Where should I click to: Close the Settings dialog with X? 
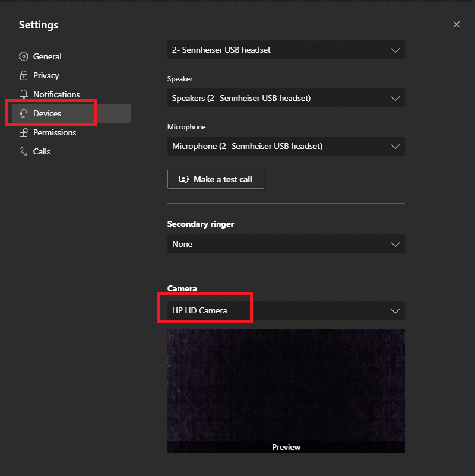click(456, 24)
